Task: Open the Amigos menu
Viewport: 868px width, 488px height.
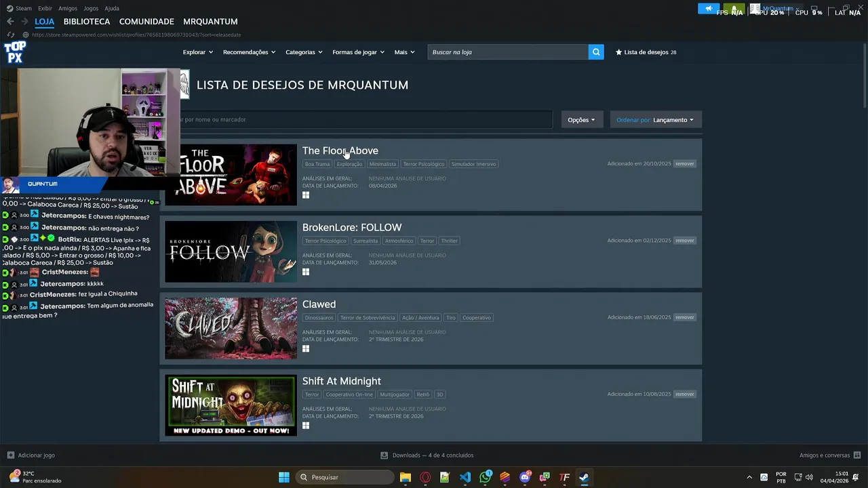Action: pos(68,8)
